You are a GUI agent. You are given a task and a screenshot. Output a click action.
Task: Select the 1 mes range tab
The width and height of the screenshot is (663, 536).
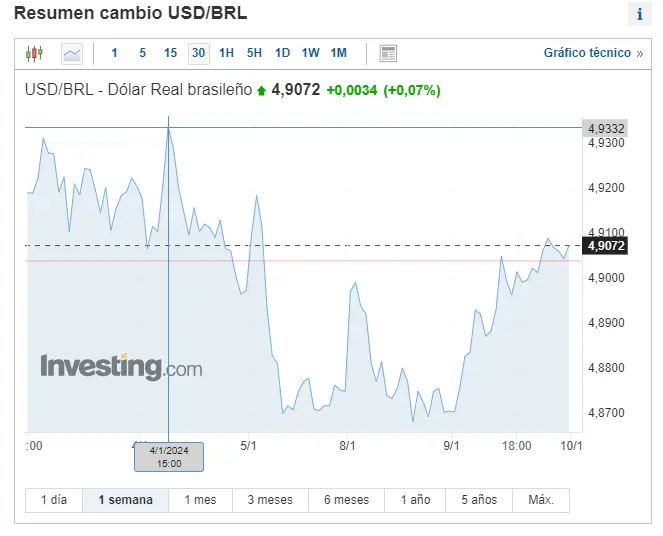click(x=200, y=500)
